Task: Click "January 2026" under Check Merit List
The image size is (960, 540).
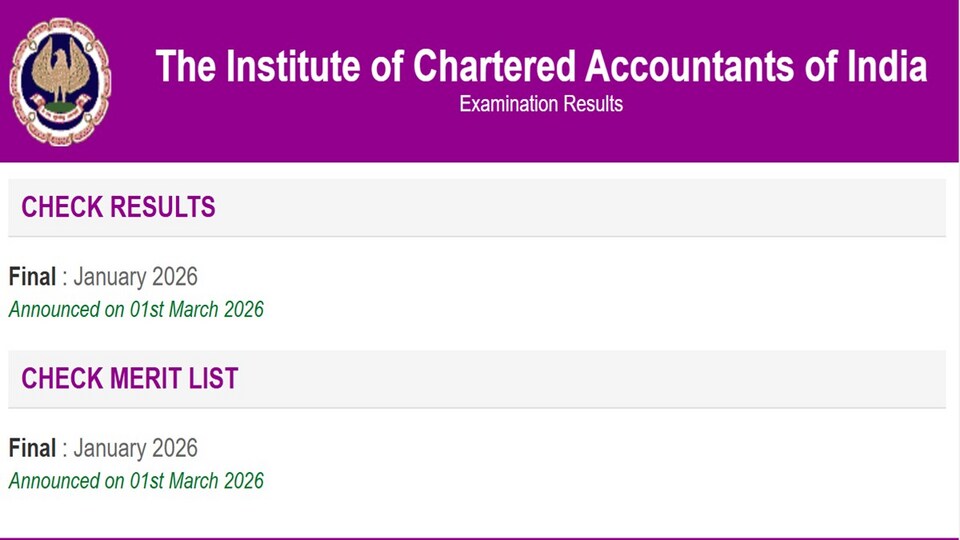Action: click(x=135, y=448)
